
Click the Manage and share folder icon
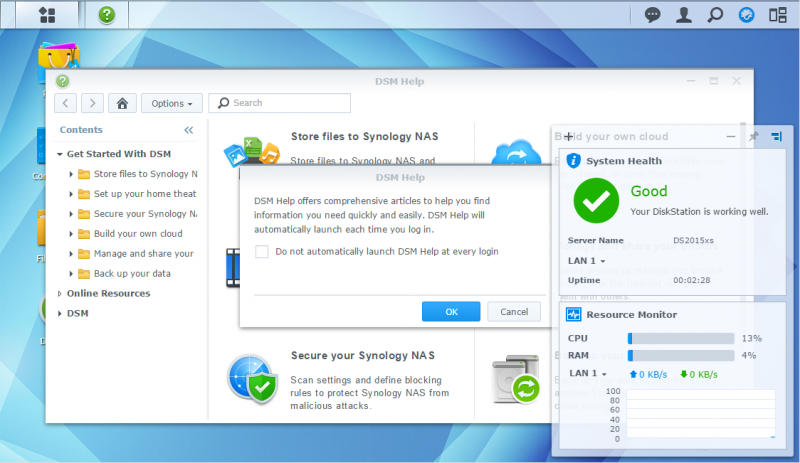click(84, 254)
